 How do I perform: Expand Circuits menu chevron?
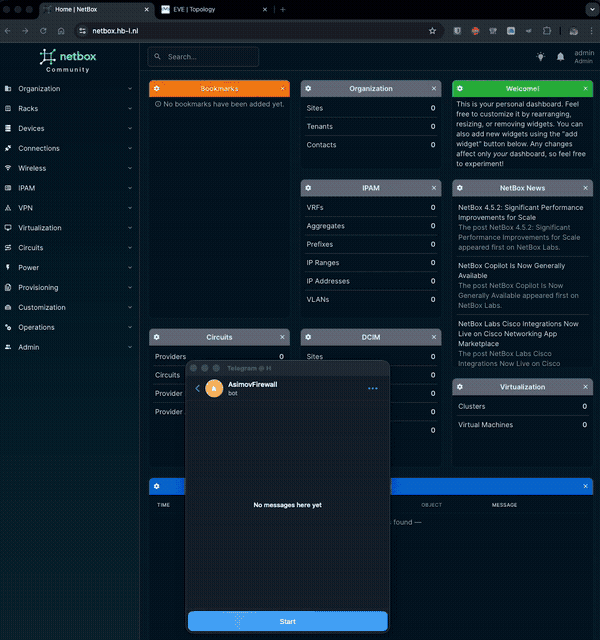(x=130, y=248)
